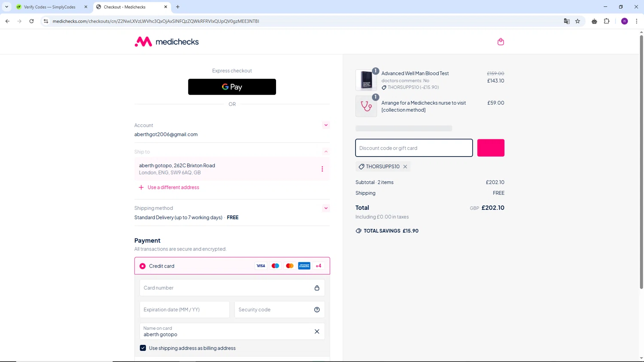Screen dimensions: 644x362
Task: Click the struck-through price £159.00
Action: coord(495,73)
